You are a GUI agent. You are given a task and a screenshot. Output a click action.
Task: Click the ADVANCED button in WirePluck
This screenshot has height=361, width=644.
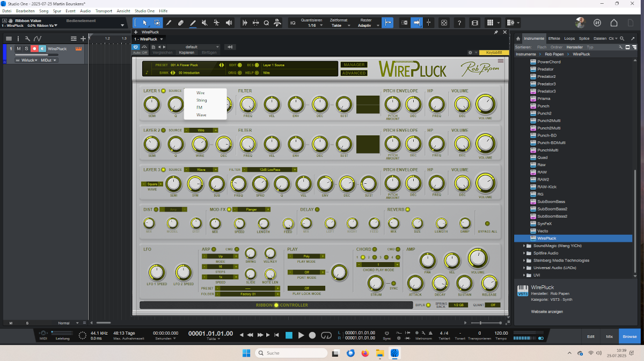pyautogui.click(x=354, y=73)
